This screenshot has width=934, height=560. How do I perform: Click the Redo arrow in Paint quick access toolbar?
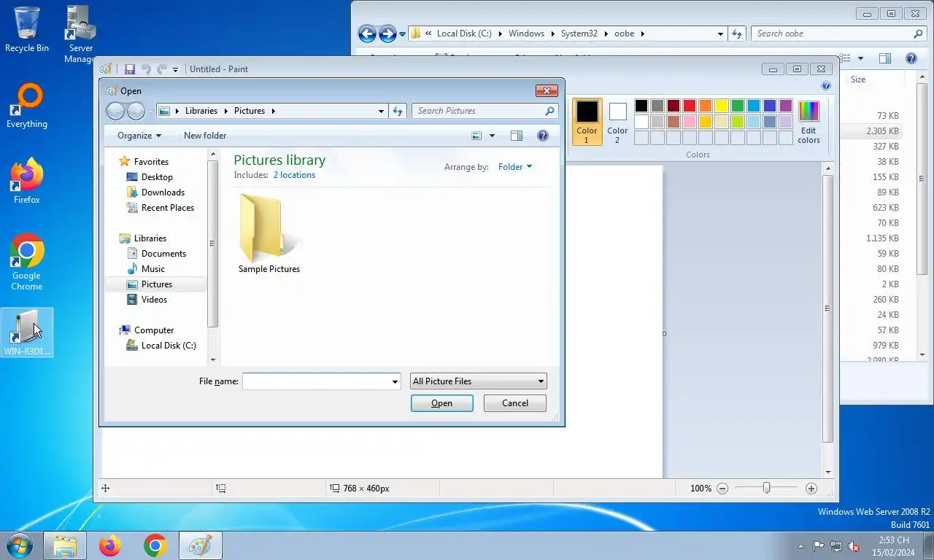[x=161, y=69]
